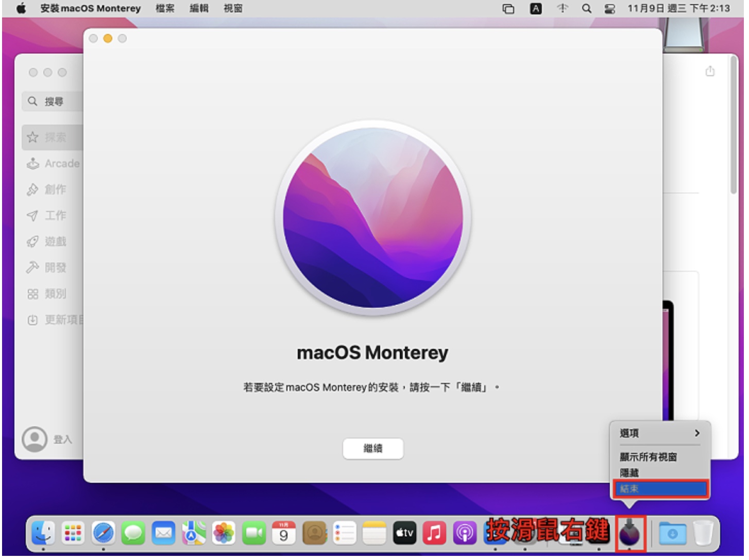Open the Messages app in Dock
Image resolution: width=749 pixels, height=560 pixels.
pos(133,533)
